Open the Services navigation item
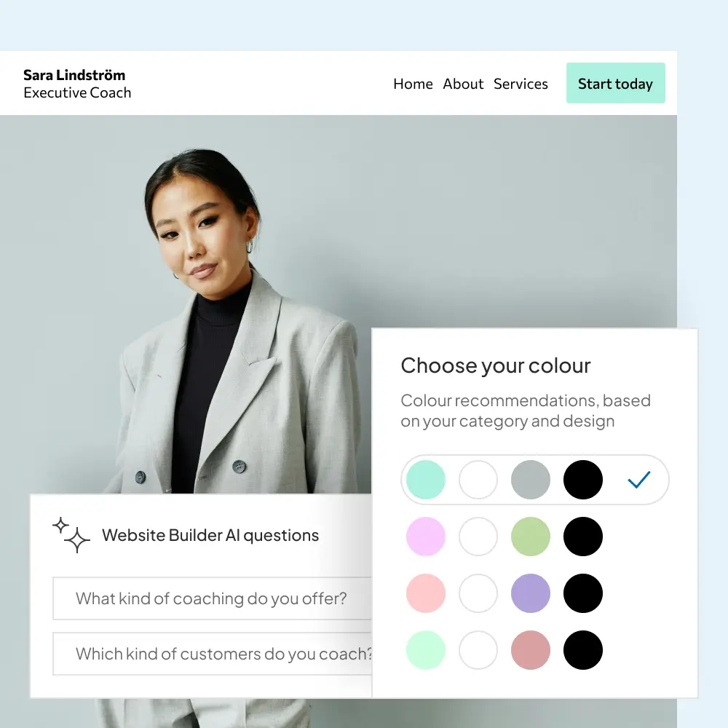Screen dimensions: 728x728 coord(521,84)
